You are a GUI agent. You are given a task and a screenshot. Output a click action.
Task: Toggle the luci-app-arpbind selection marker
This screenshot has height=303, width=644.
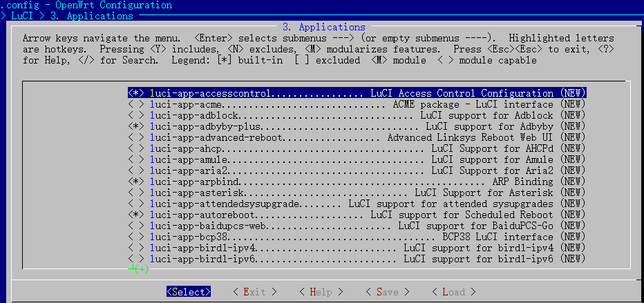click(x=136, y=182)
